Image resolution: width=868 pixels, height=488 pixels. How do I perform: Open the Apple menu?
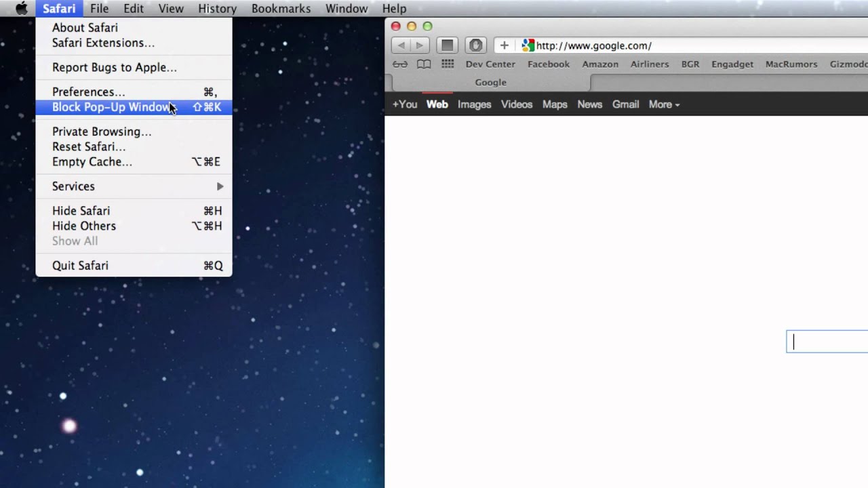[22, 9]
